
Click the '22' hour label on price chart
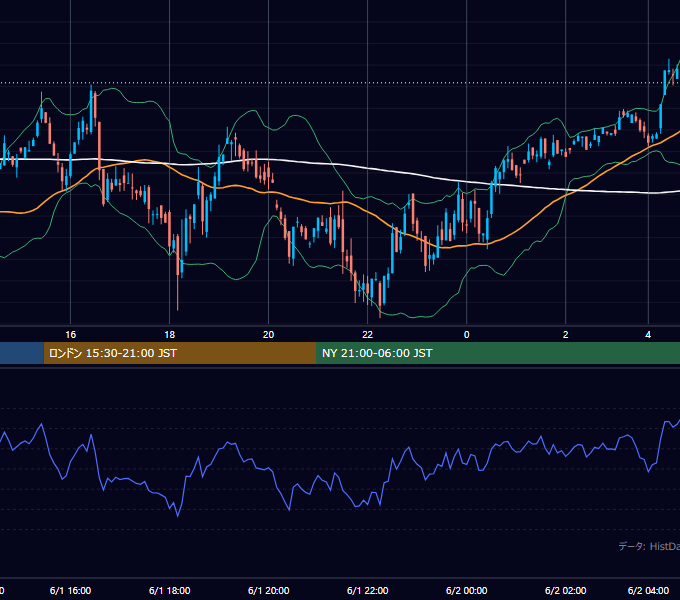click(x=367, y=335)
